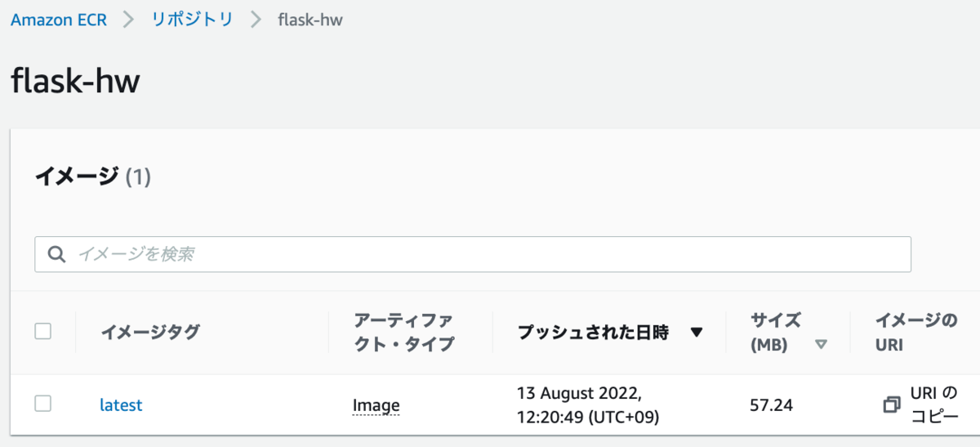Open the latest image tag link
Viewport: 980px width, 447px height.
coord(121,405)
